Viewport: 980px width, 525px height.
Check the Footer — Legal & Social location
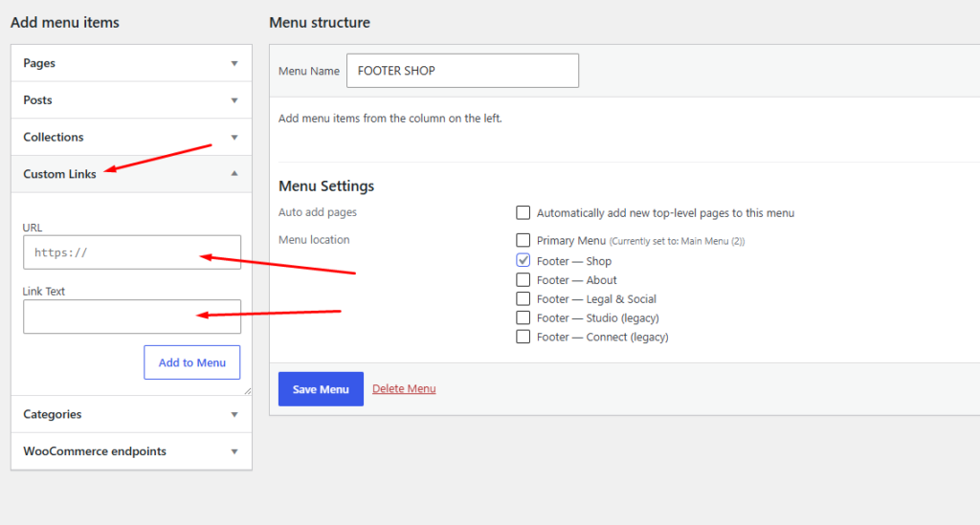[523, 298]
